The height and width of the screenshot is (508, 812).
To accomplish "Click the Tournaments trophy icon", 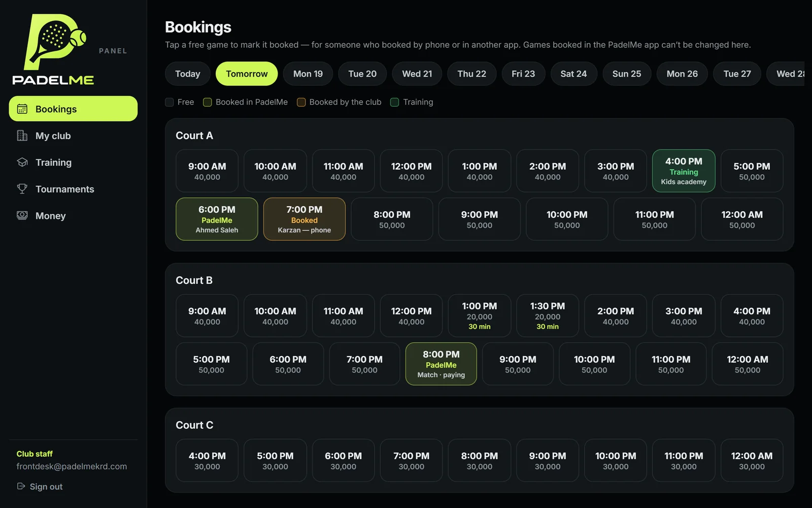I will point(22,189).
